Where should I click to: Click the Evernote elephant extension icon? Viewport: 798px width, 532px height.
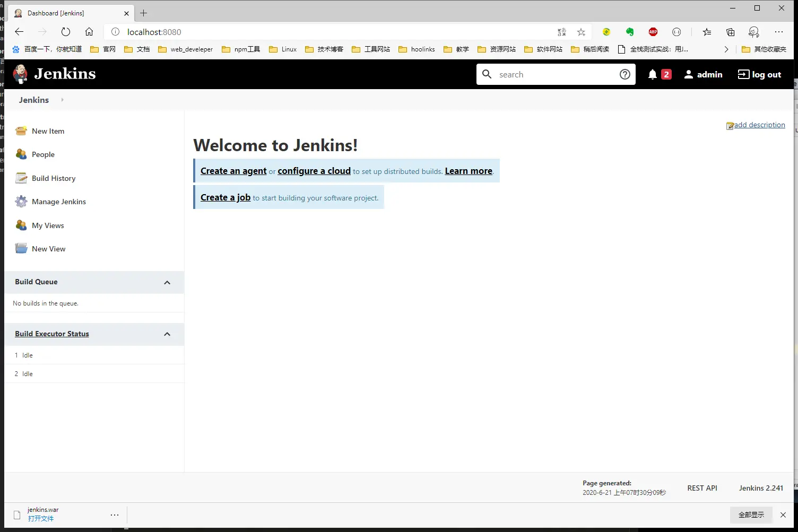(630, 32)
